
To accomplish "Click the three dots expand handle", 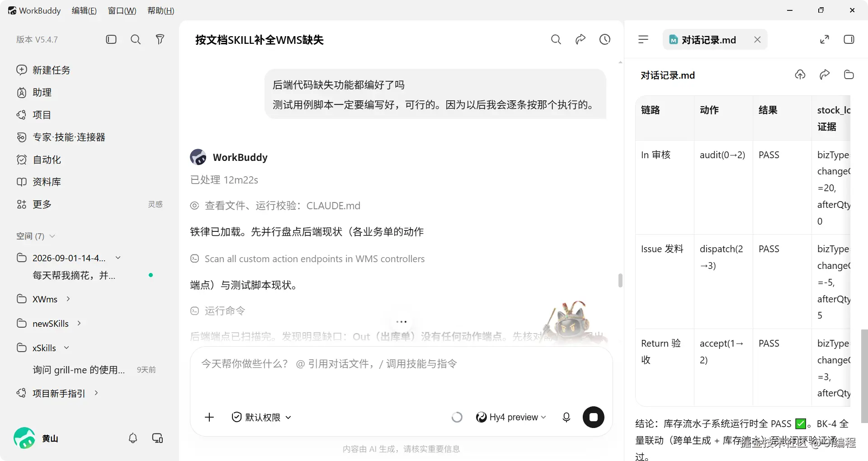I will pos(401,322).
